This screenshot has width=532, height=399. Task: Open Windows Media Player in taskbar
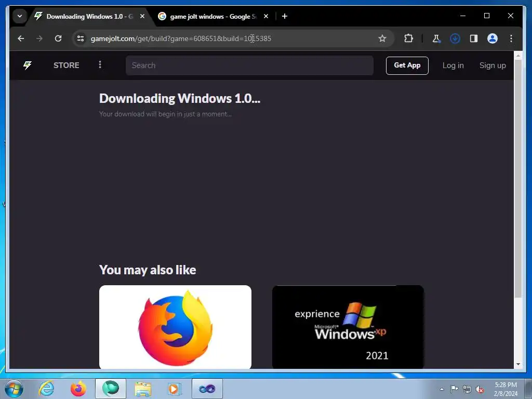(175, 389)
